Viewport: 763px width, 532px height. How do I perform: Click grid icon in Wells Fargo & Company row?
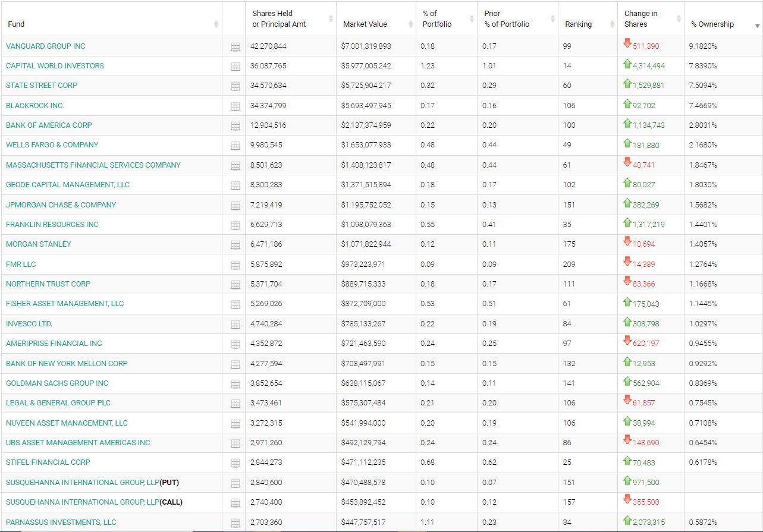[235, 146]
